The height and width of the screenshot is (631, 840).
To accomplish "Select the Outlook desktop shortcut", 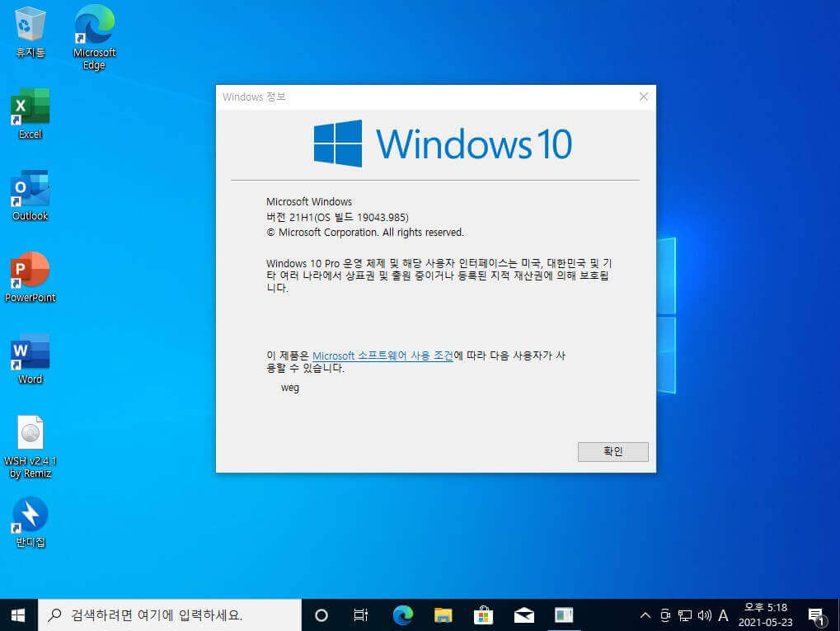I will click(x=30, y=195).
